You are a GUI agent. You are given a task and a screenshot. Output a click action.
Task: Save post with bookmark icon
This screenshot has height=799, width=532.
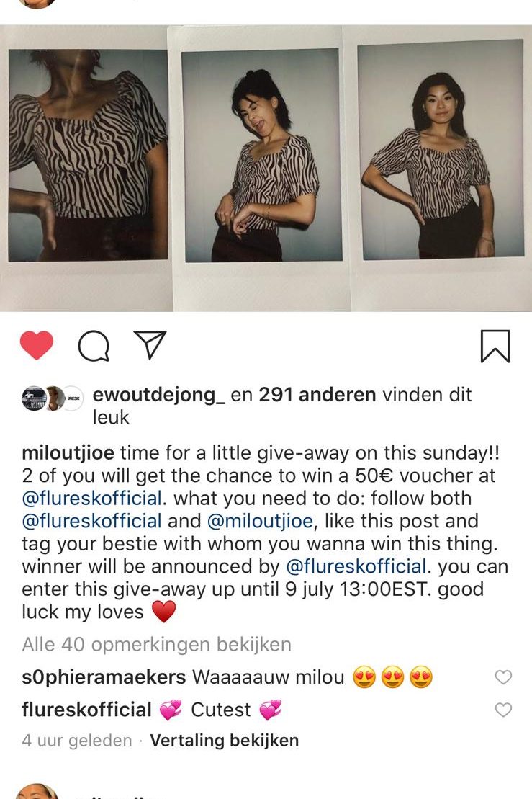495,346
